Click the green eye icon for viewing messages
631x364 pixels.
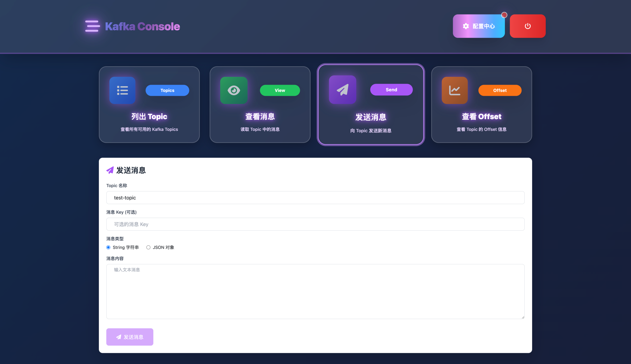(234, 90)
